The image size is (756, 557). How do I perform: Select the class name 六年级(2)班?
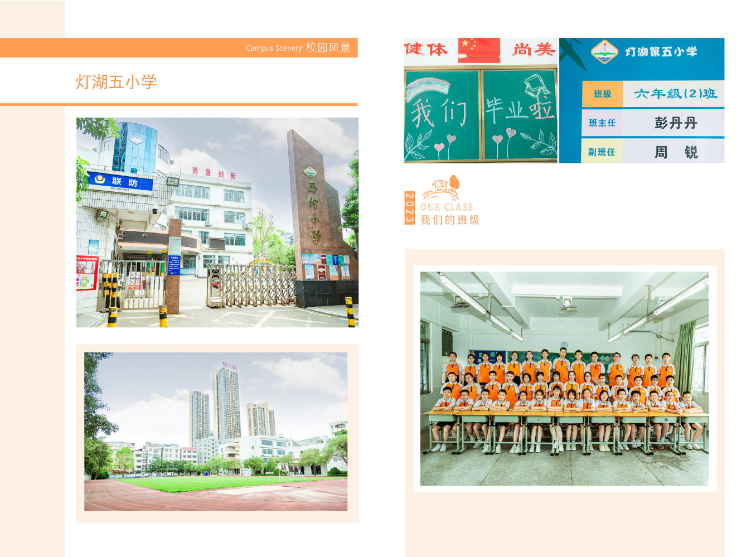tap(675, 94)
